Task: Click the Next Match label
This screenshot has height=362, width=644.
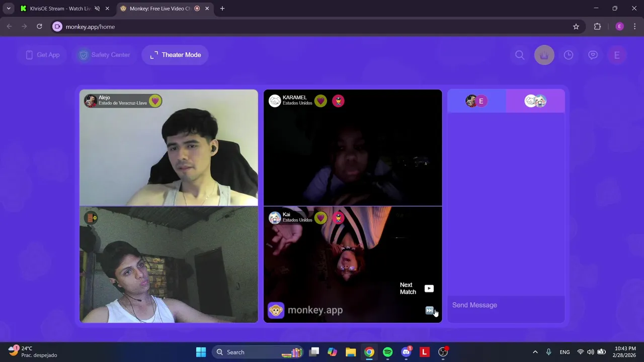Action: 408,289
